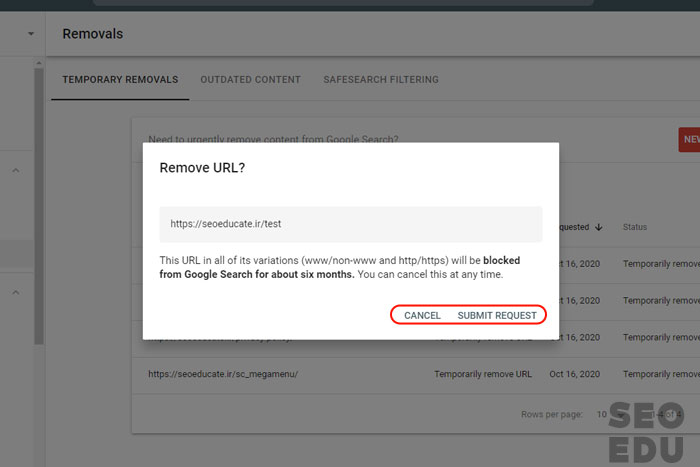Open the property selector dropdown arrow
The width and height of the screenshot is (700, 467).
pyautogui.click(x=31, y=34)
